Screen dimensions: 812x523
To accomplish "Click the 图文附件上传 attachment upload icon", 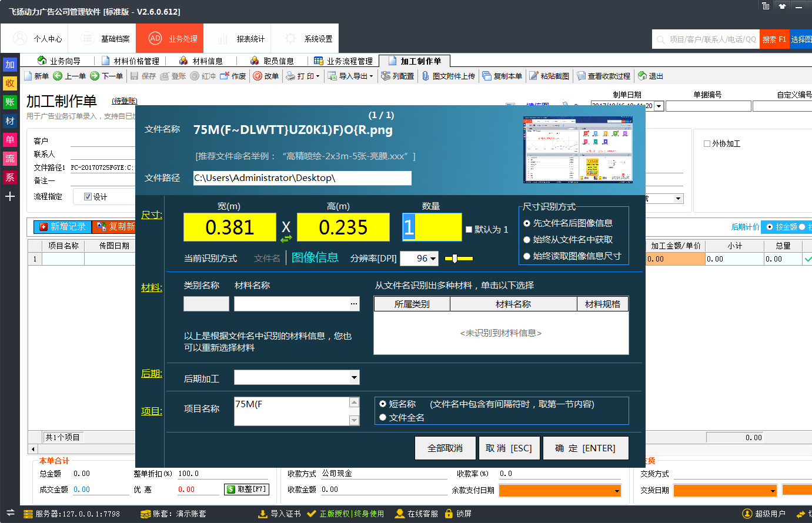I will pyautogui.click(x=426, y=76).
